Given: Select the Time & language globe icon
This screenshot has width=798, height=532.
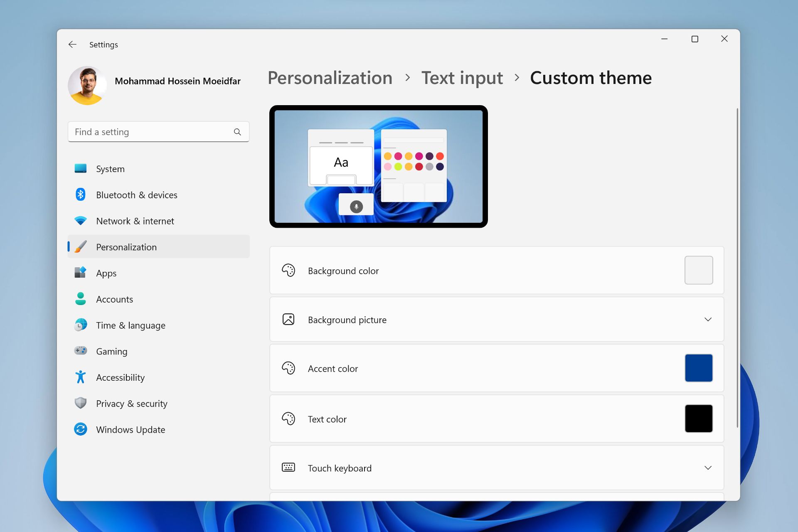Looking at the screenshot, I should (x=80, y=325).
